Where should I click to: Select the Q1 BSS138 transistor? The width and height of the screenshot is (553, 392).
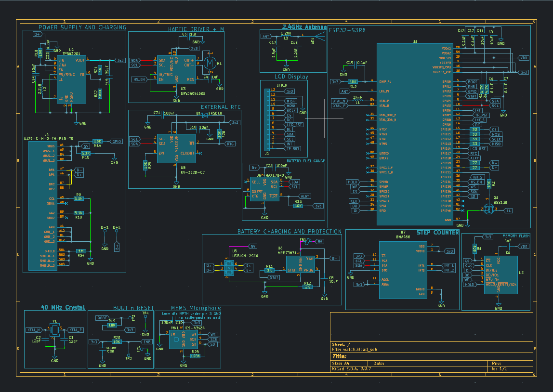click(x=488, y=209)
